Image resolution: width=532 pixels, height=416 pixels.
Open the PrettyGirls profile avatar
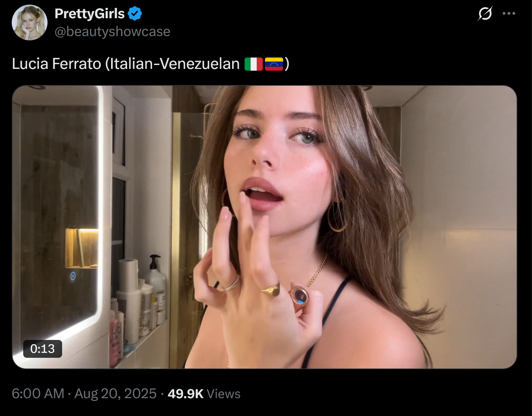pyautogui.click(x=30, y=22)
